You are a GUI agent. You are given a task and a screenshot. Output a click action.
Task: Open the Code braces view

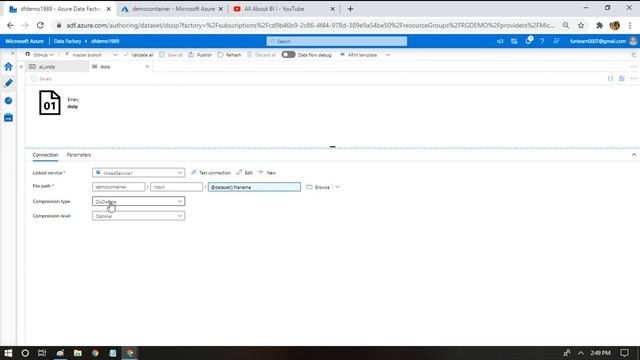pos(610,78)
